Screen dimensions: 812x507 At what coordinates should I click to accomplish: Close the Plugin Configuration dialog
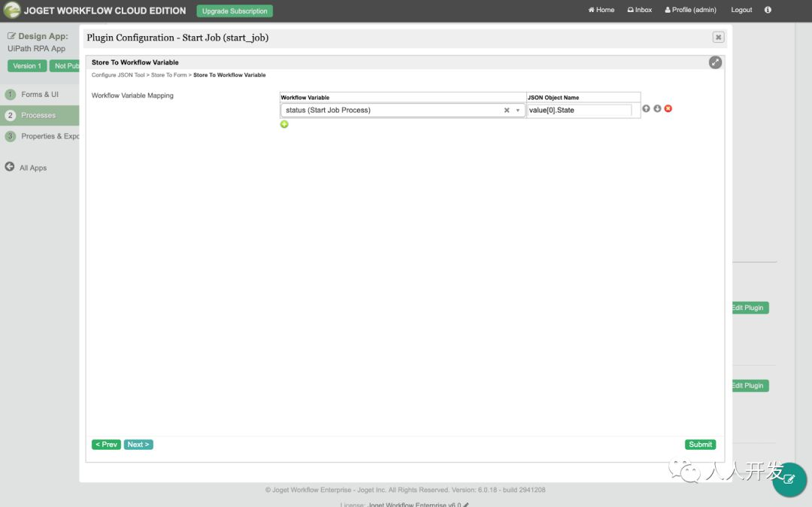click(718, 38)
